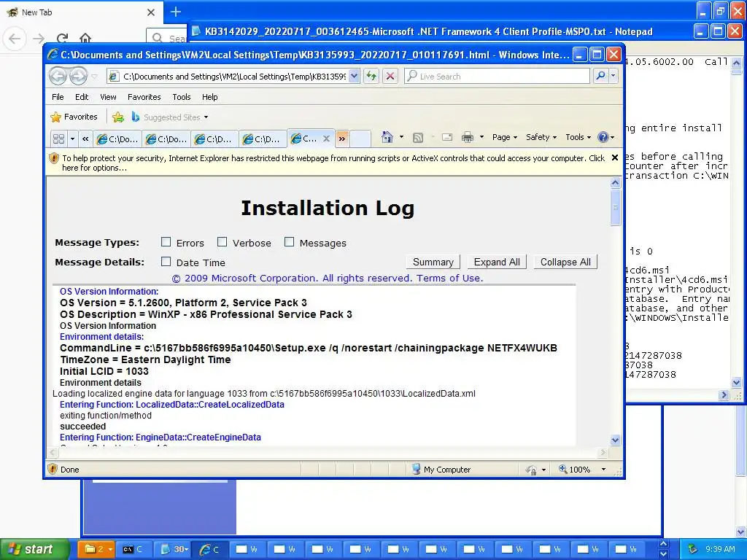Click the page vertical scrollbar thumb

tap(615, 207)
